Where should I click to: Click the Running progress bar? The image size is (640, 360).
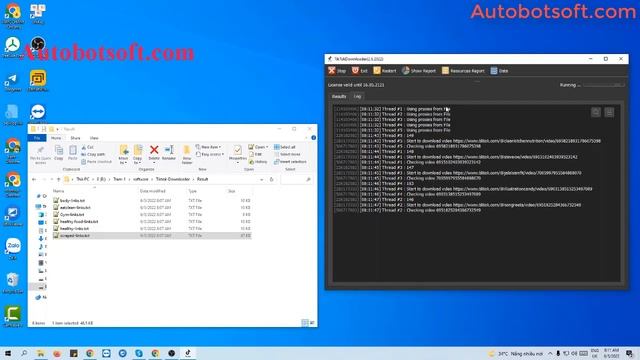(x=604, y=85)
